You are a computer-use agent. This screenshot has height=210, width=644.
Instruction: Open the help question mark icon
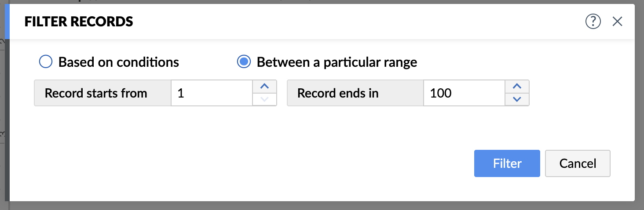[x=593, y=22]
